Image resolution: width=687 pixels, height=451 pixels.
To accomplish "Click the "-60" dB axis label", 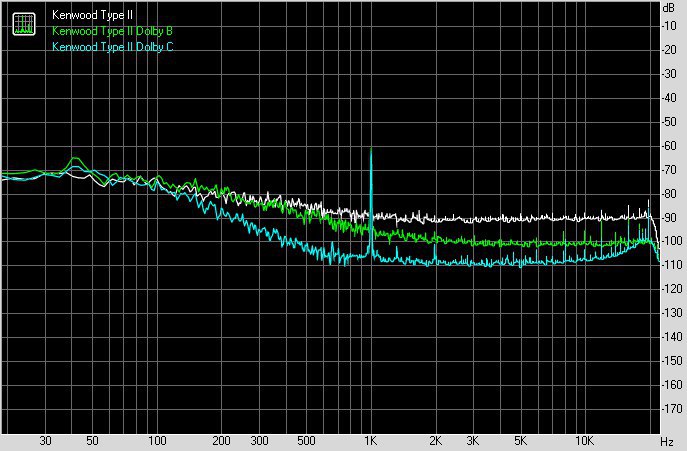I will [x=669, y=146].
